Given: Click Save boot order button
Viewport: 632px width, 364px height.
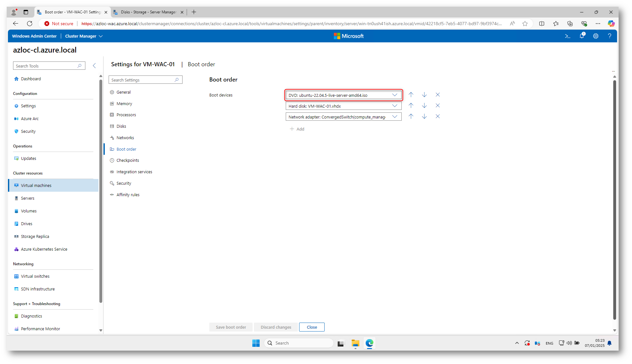Looking at the screenshot, I should click(231, 327).
